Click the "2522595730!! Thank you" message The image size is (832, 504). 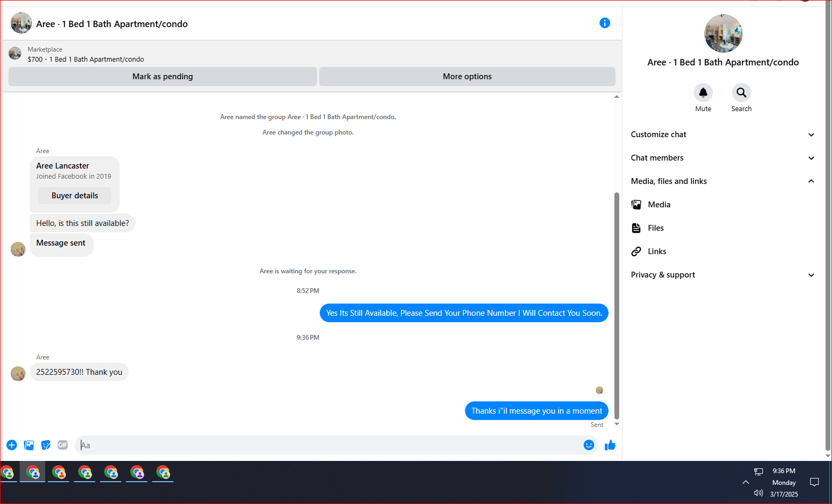coord(79,372)
